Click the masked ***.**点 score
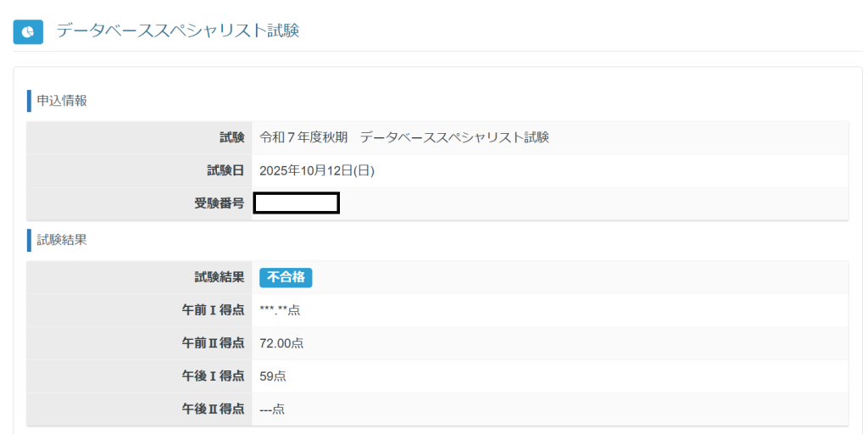 (x=280, y=310)
